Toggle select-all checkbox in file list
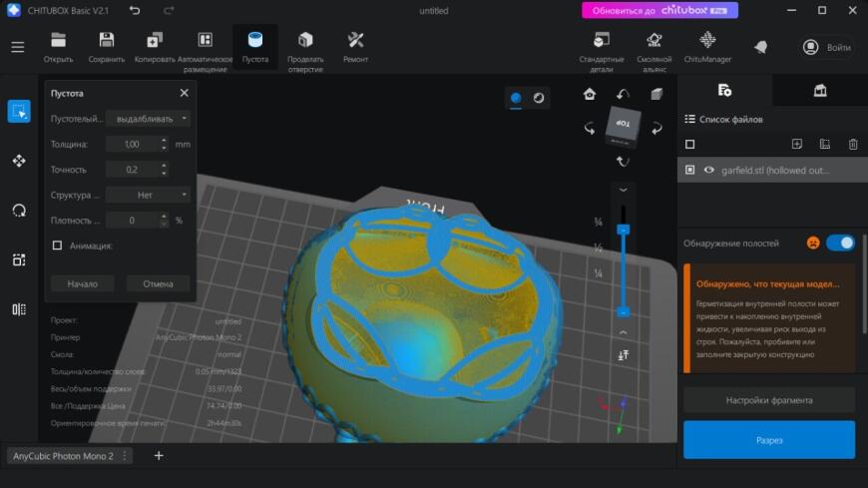 (x=689, y=144)
